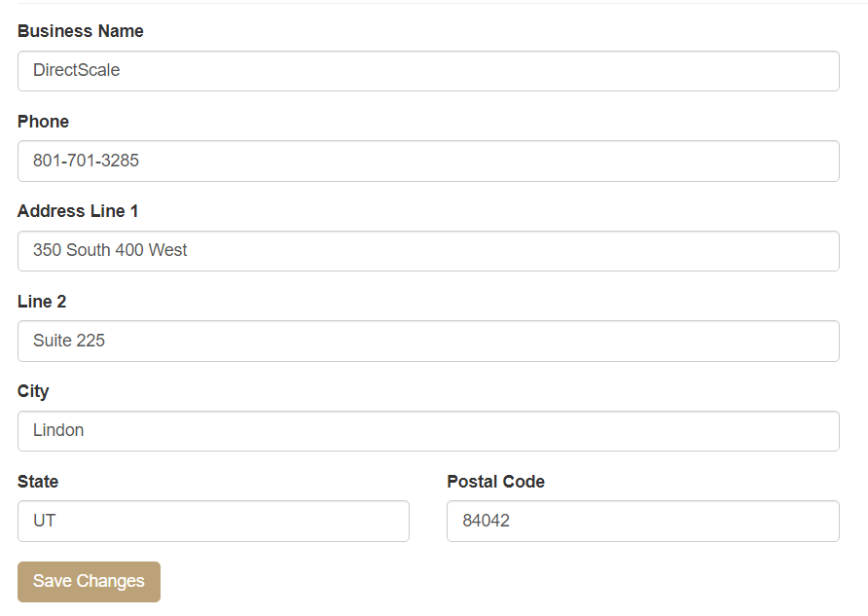Place cursor in "350 South 400 West"
The image size is (868, 616).
[110, 250]
